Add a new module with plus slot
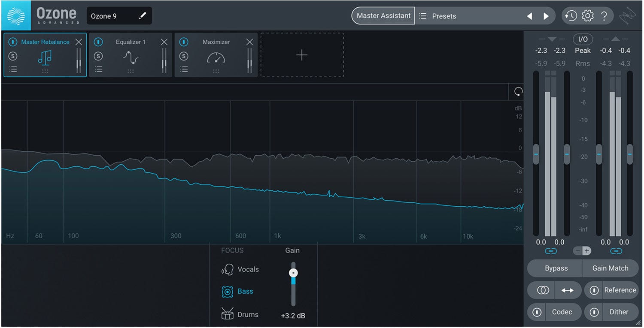Viewport: 644px width, 328px height. coord(302,55)
